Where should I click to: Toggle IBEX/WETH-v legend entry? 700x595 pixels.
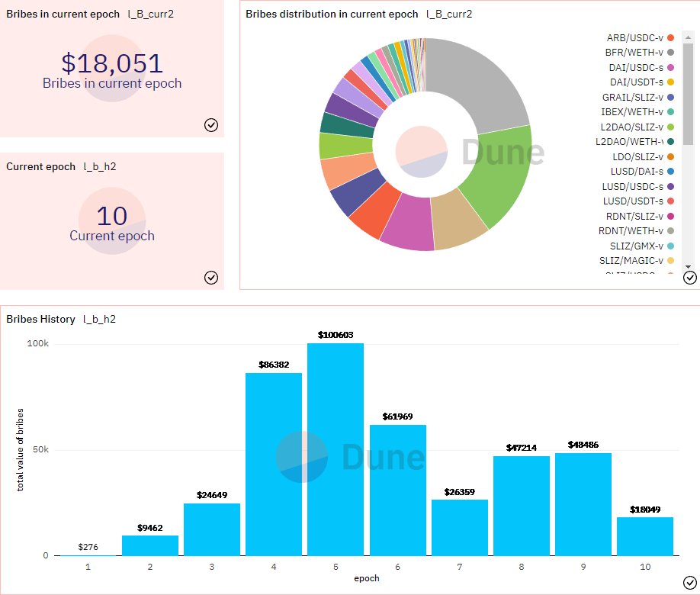pyautogui.click(x=637, y=111)
